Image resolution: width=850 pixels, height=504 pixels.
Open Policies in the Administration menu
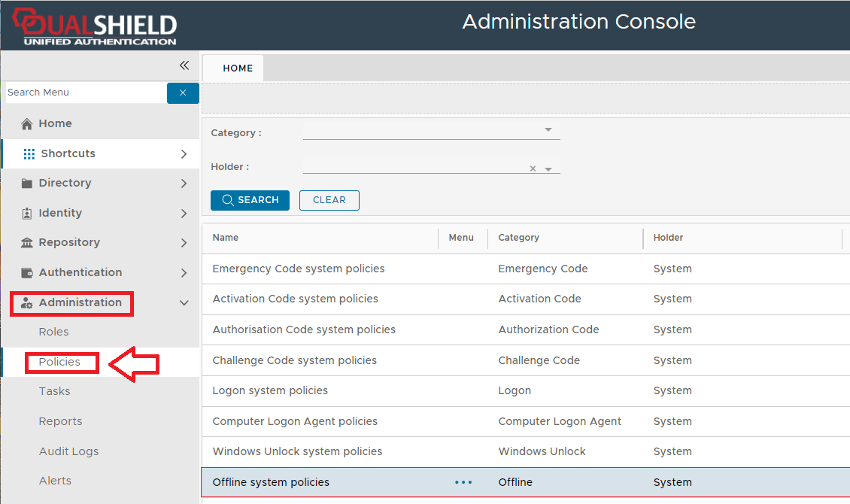point(59,362)
